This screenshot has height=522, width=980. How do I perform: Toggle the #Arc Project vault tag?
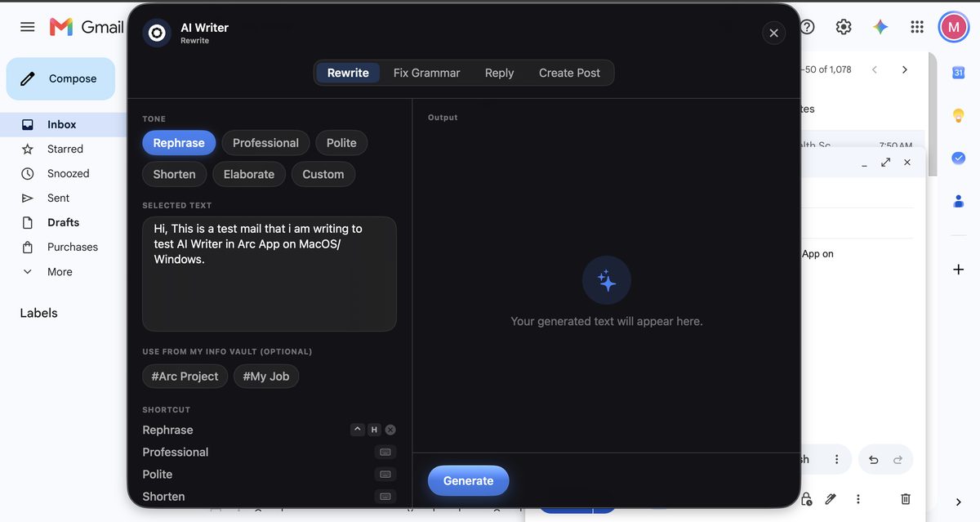[x=185, y=377]
